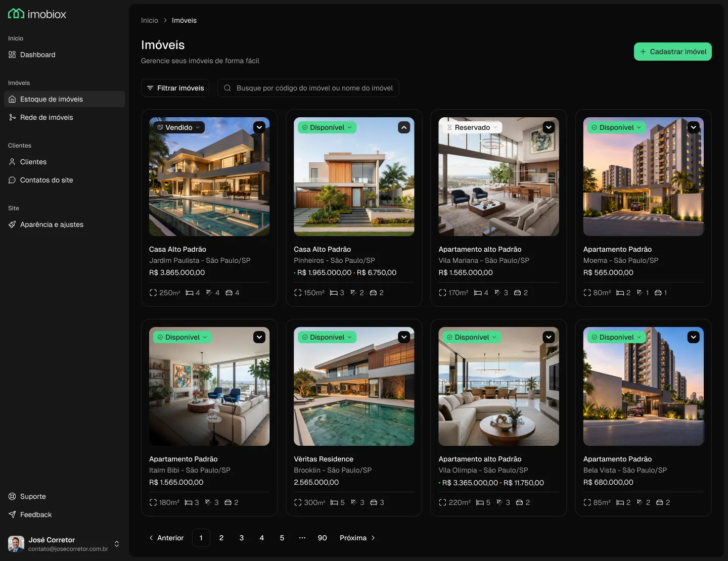The width and height of the screenshot is (728, 561).
Task: Open the Reservado status dropdown
Action: [x=472, y=127]
